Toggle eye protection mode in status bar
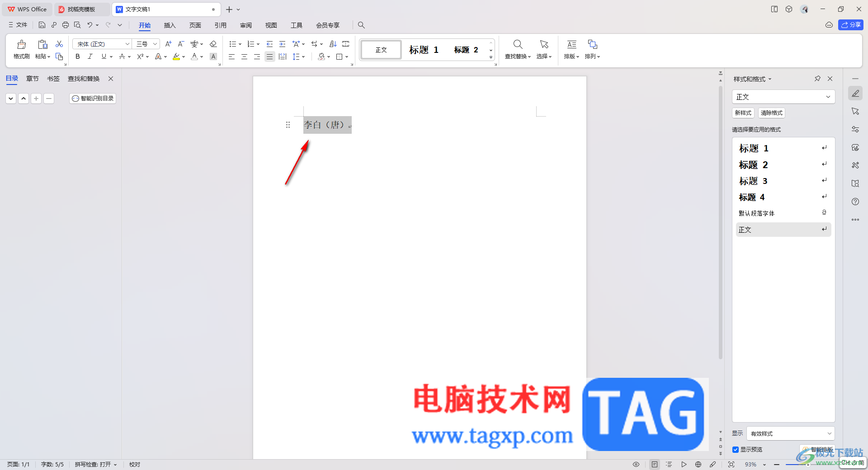 coord(636,464)
